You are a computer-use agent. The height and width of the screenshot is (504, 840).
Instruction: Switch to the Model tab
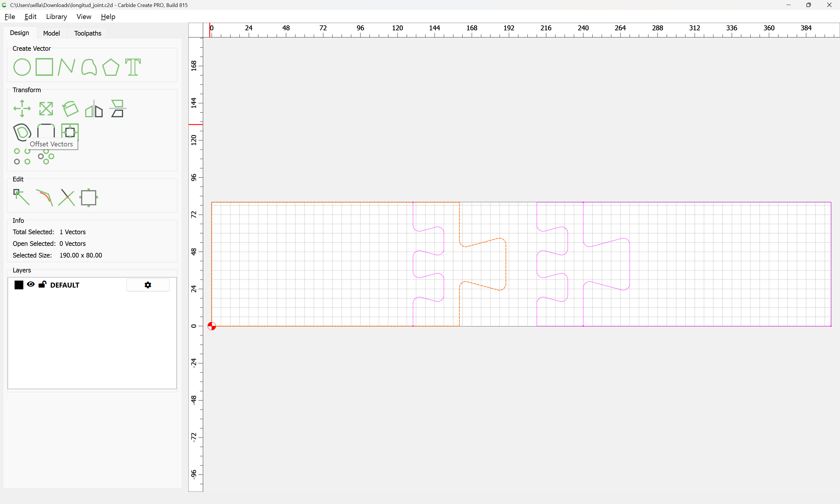[x=52, y=33]
